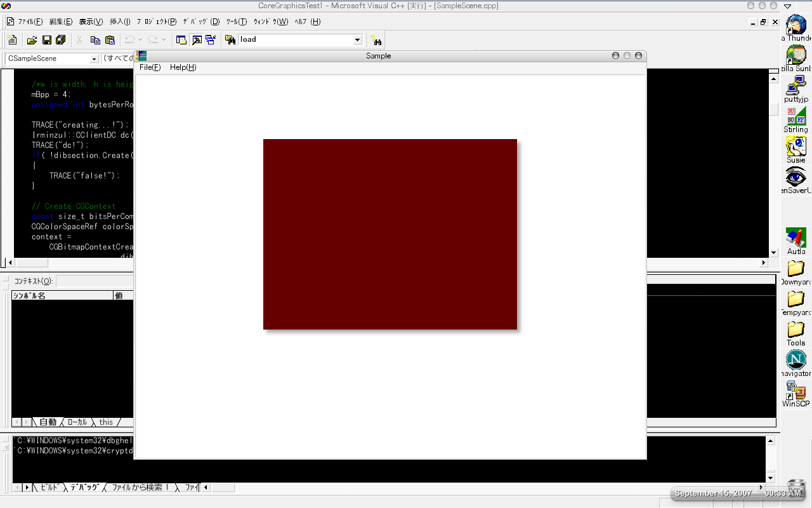Switch to the this variables tab
The width and height of the screenshot is (812, 508).
point(106,422)
